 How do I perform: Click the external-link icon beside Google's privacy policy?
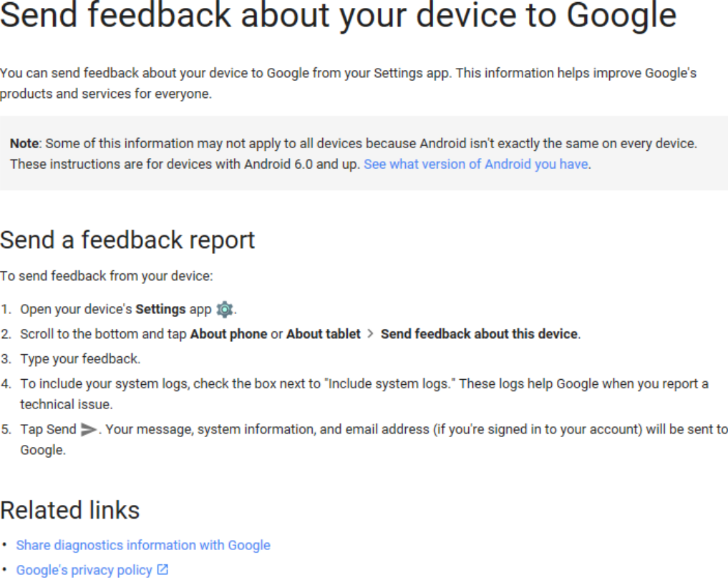click(162, 569)
